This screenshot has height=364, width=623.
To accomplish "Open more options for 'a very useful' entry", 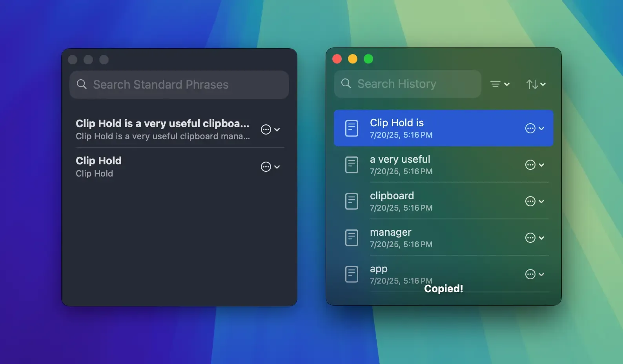I will pos(535,165).
